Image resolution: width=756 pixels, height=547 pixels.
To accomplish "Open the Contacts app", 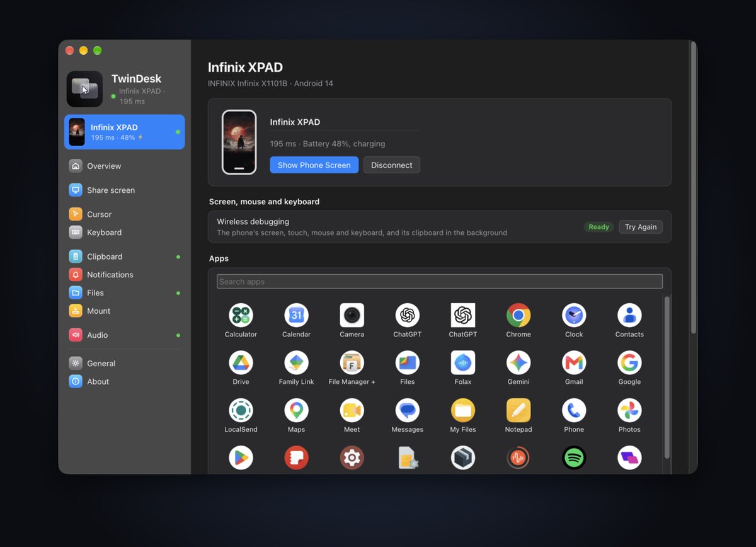I will click(629, 315).
